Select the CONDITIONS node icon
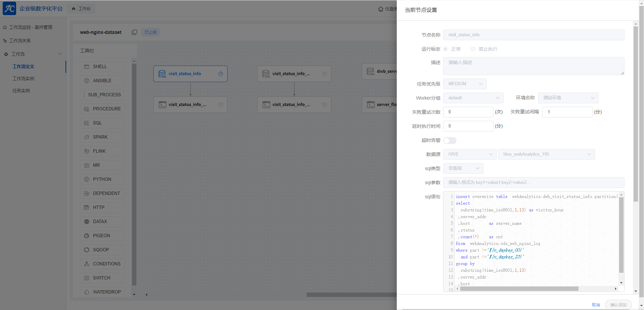The height and width of the screenshot is (310, 644). click(87, 264)
